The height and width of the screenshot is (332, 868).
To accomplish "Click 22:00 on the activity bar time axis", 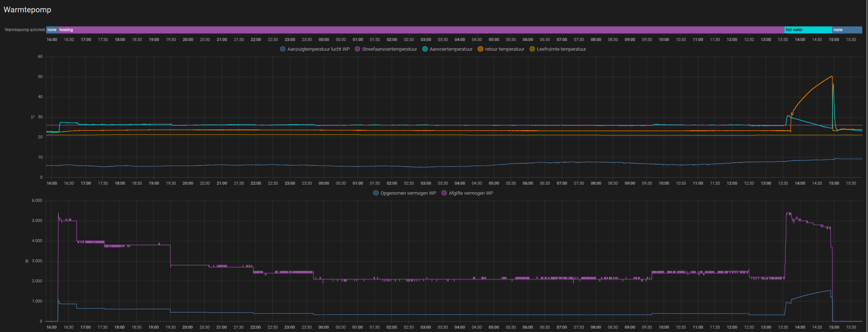I will click(x=256, y=40).
